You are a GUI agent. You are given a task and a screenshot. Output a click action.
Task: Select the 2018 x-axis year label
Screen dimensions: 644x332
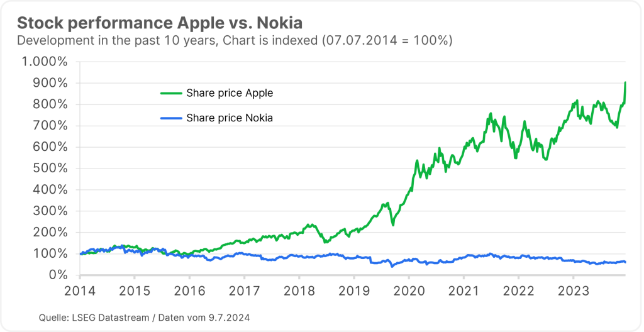pos(299,292)
